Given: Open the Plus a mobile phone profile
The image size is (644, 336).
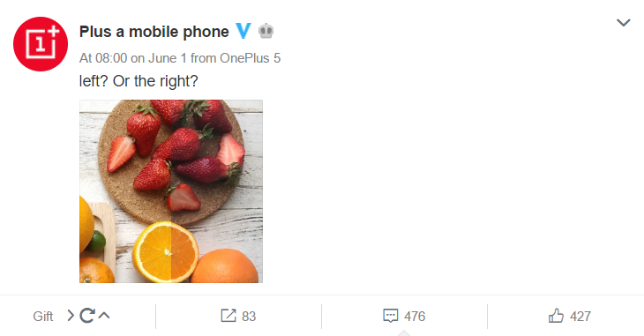Looking at the screenshot, I should (154, 32).
